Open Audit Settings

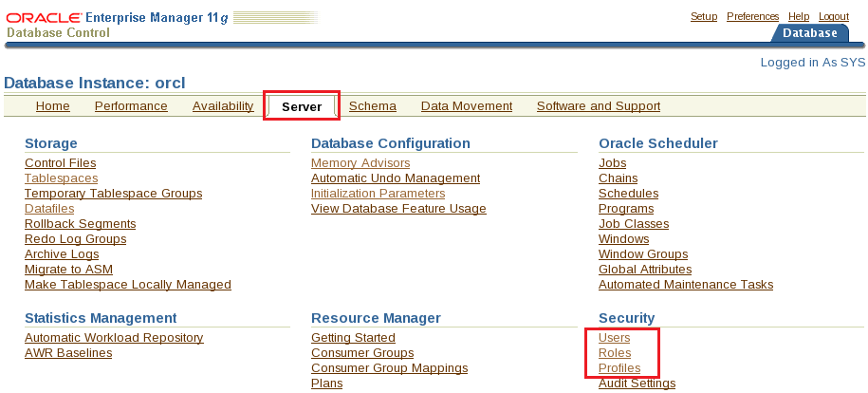pyautogui.click(x=637, y=383)
